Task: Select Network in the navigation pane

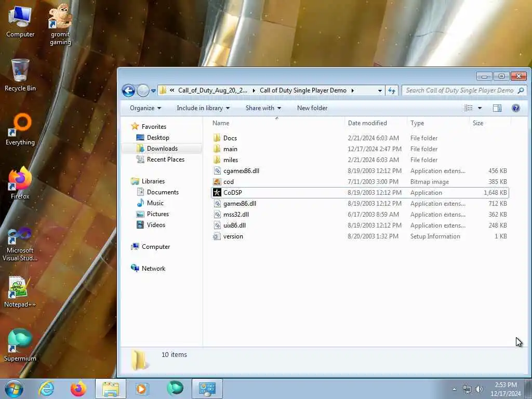Action: tap(153, 269)
